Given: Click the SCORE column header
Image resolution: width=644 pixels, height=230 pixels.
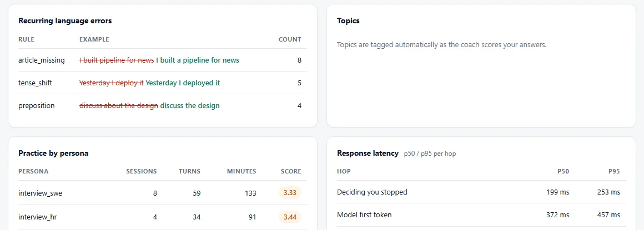Looking at the screenshot, I should coord(291,171).
